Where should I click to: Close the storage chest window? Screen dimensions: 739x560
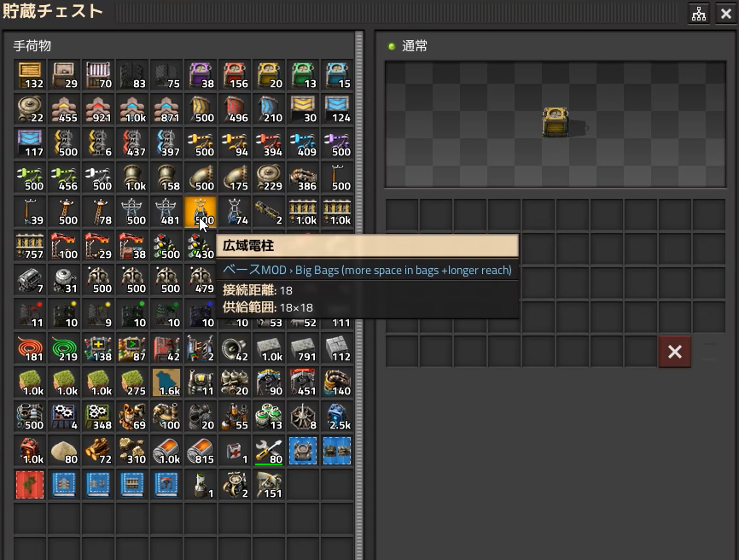[726, 14]
